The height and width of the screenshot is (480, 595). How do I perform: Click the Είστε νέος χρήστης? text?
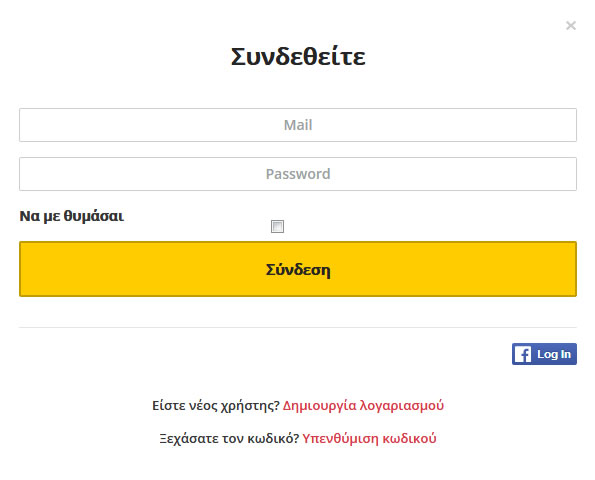click(x=216, y=405)
